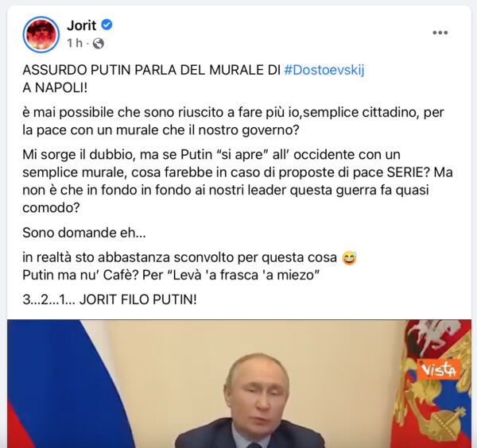Open the three-dot post options menu
This screenshot has height=448, width=477.
pyautogui.click(x=440, y=33)
